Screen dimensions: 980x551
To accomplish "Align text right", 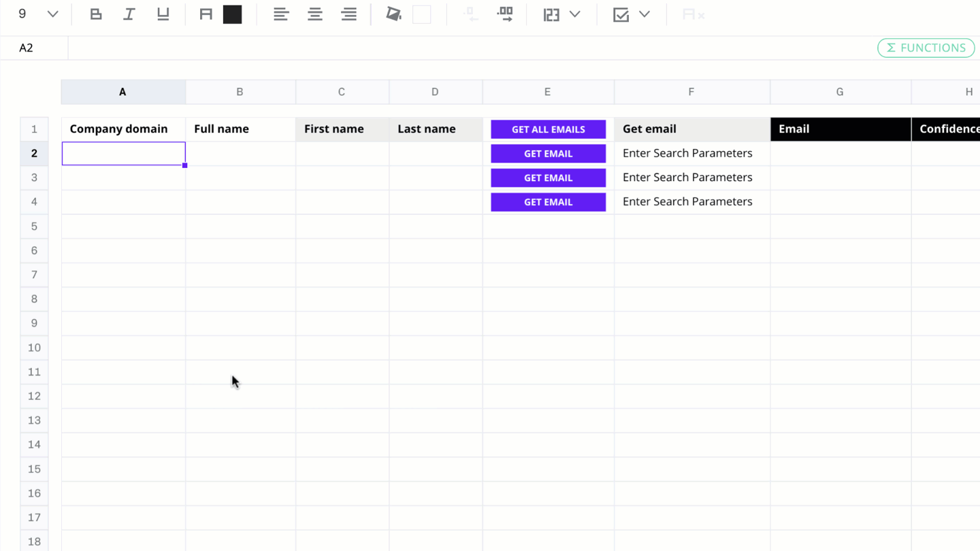I will tap(349, 14).
